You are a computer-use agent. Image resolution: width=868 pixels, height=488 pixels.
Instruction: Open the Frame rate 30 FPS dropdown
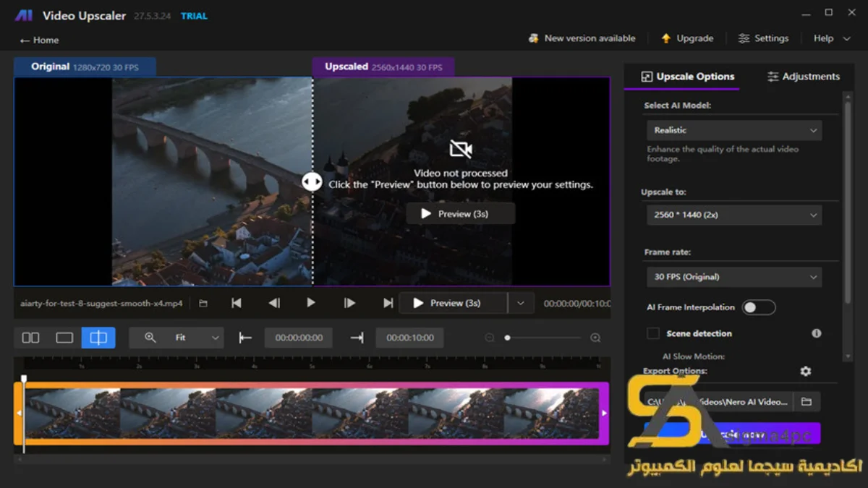[734, 277]
